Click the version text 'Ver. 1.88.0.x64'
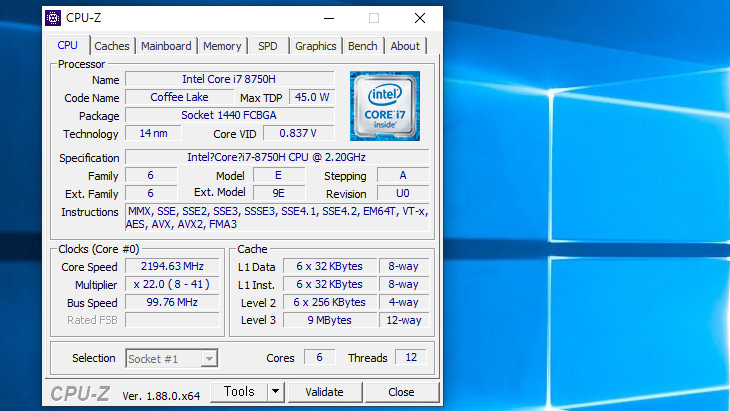 (161, 396)
